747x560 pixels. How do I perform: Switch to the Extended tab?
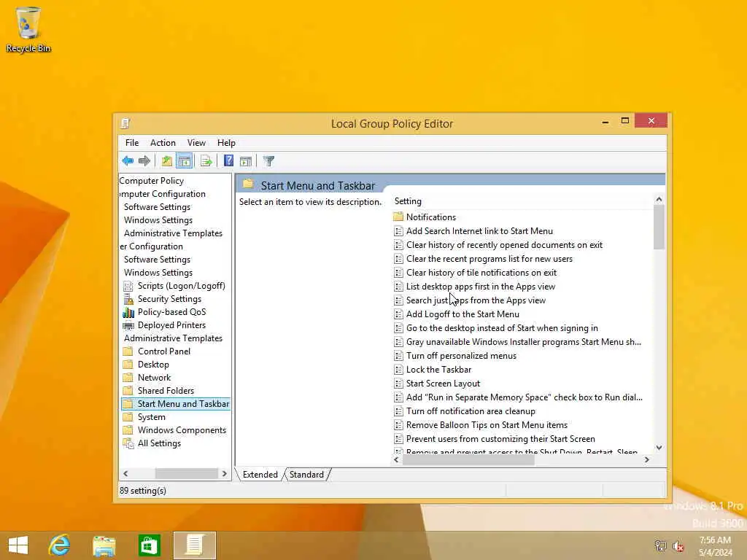coord(260,475)
